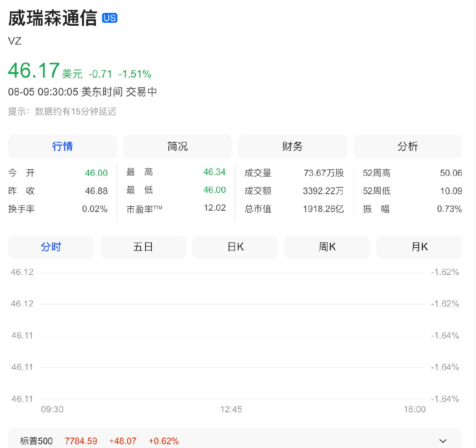
Task: Expand the 标普500 index row chevron
Action: [443, 441]
